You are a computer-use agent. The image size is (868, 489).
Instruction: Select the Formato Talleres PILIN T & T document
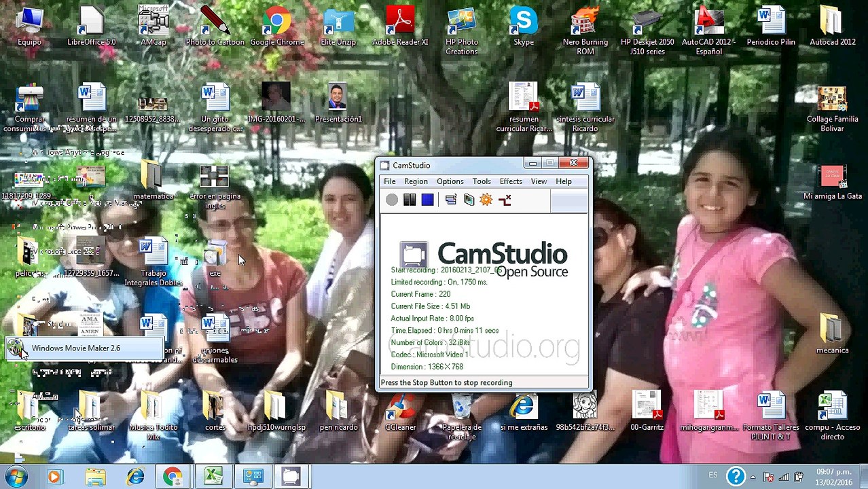771,416
